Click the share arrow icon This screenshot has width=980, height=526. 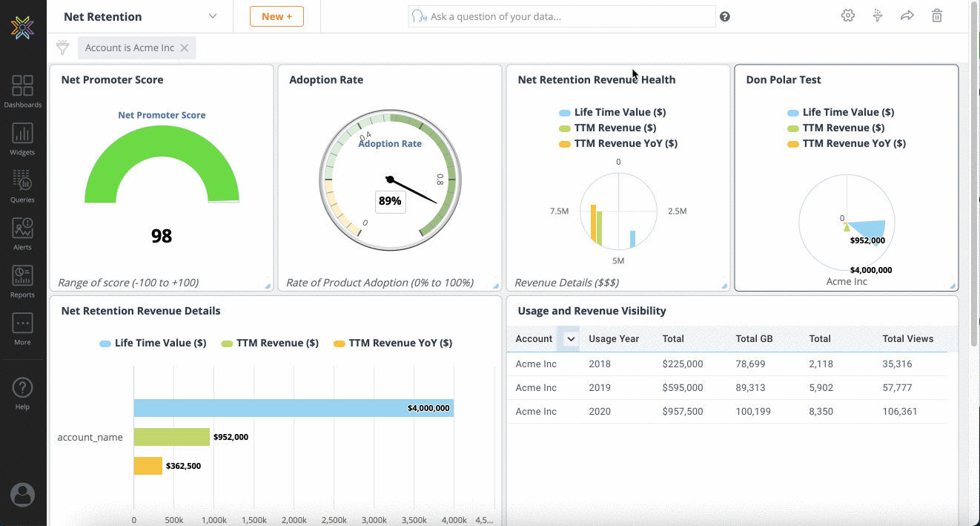[907, 16]
